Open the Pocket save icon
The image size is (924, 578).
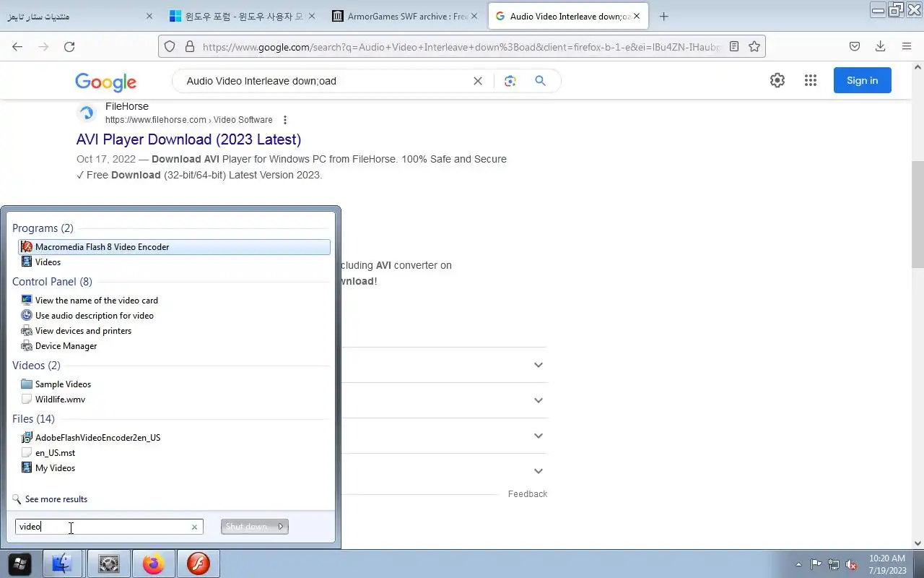pos(855,46)
